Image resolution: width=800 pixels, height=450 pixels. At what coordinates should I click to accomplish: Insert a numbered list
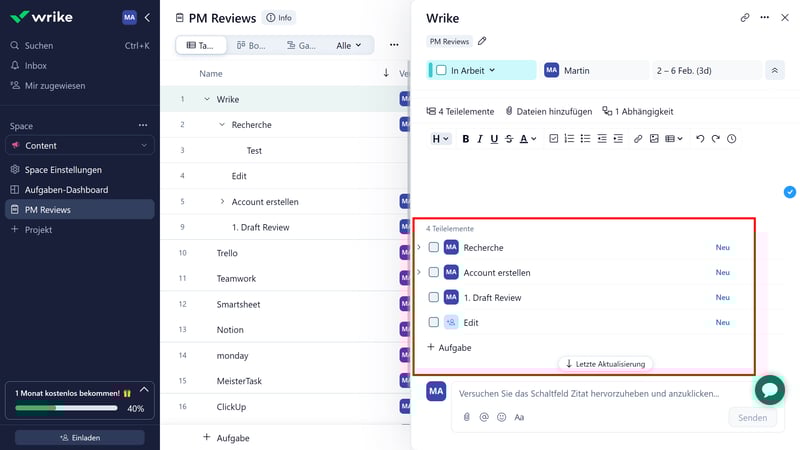tap(569, 139)
